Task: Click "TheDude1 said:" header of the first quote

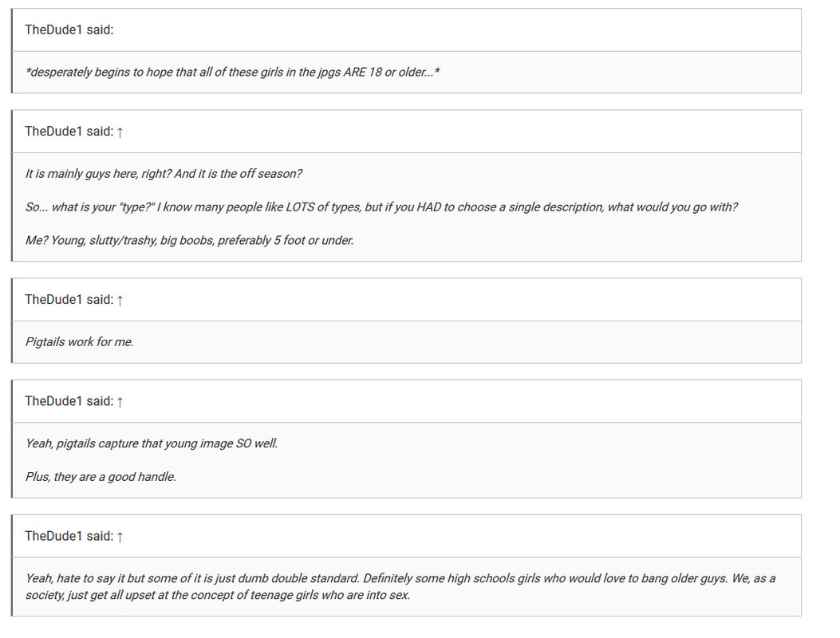Action: point(69,30)
